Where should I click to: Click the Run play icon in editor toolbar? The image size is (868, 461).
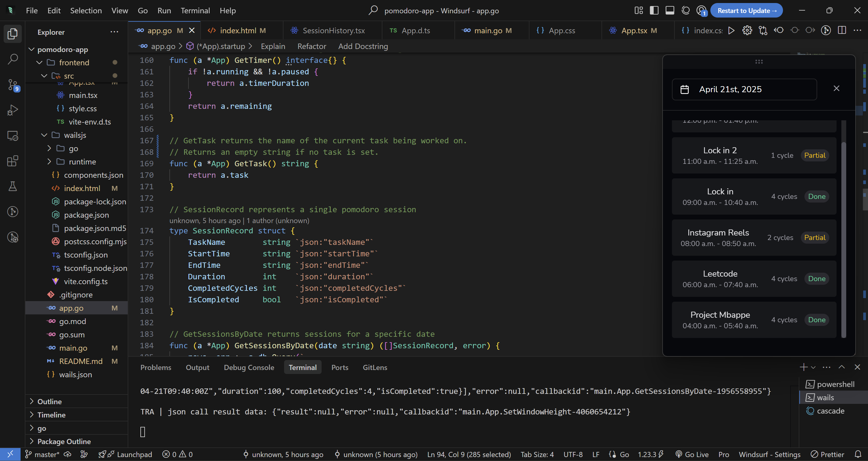pyautogui.click(x=731, y=31)
